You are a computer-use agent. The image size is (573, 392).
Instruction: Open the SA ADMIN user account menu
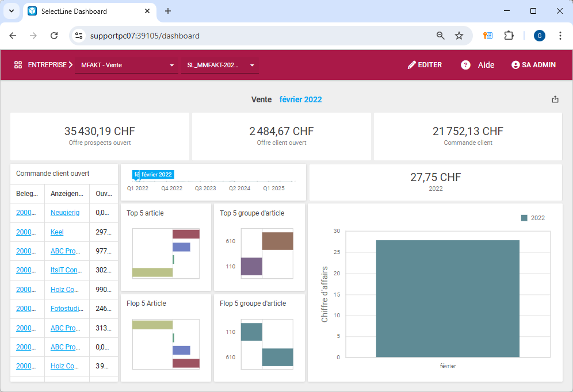pos(533,65)
